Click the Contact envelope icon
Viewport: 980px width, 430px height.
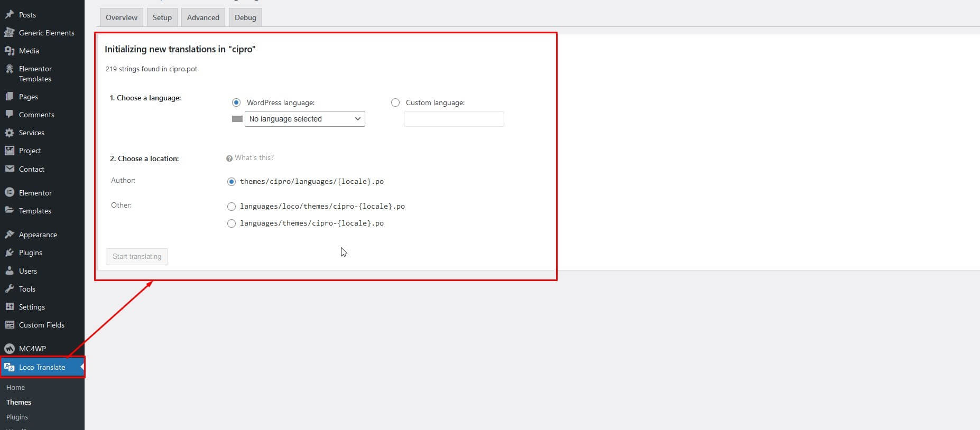[x=10, y=169]
